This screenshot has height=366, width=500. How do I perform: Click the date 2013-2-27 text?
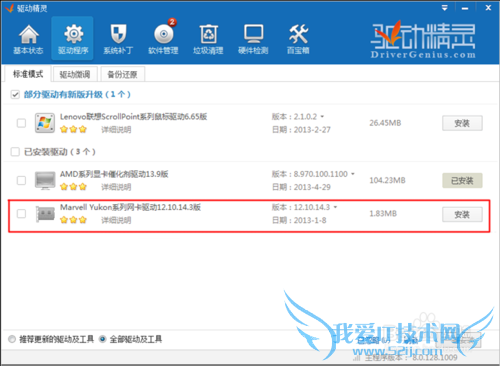coord(312,130)
